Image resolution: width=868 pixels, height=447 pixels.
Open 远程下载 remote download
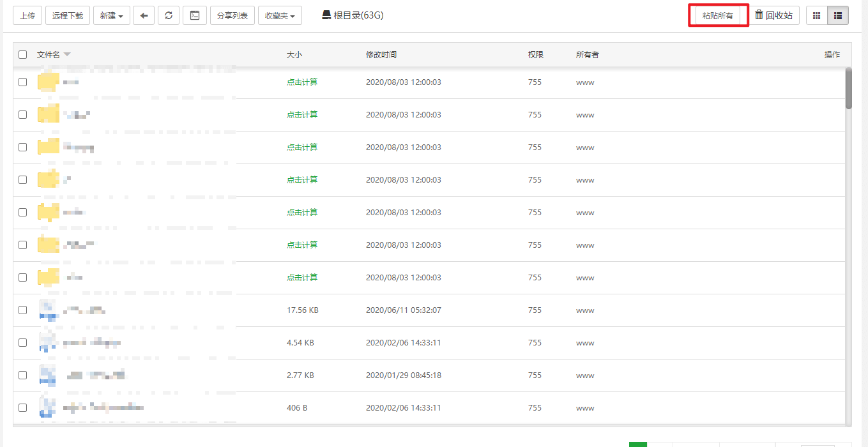click(68, 15)
